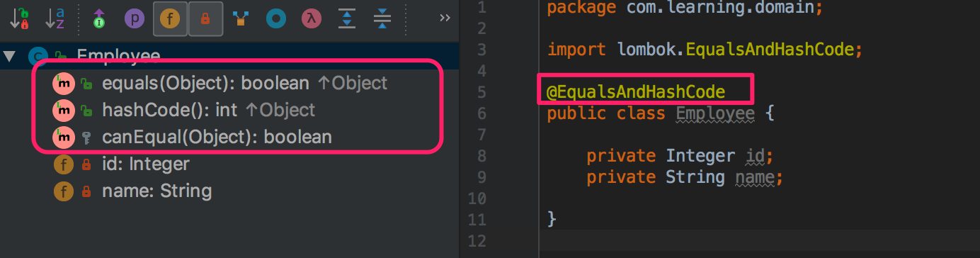This screenshot has width=980, height=258.
Task: Click the Sort by Visibility icon
Action: (19, 19)
